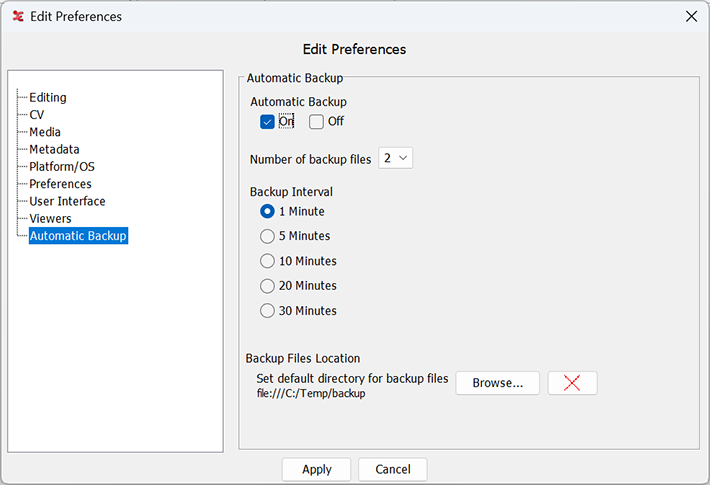Switch to the User Interface category
710x485 pixels.
tap(67, 201)
